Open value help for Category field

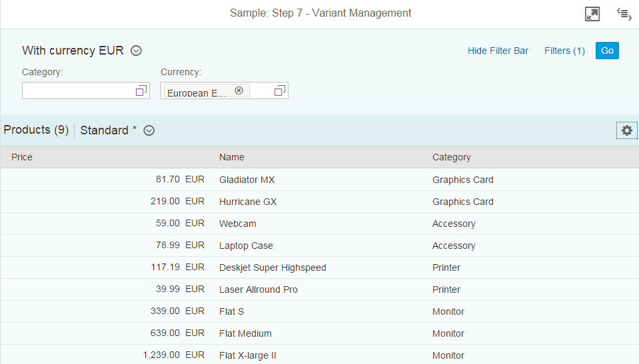[141, 91]
